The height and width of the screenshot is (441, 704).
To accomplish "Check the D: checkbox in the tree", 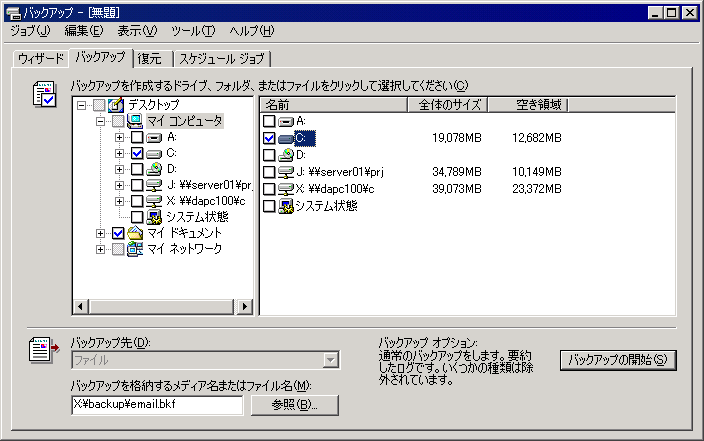I will pos(137,169).
